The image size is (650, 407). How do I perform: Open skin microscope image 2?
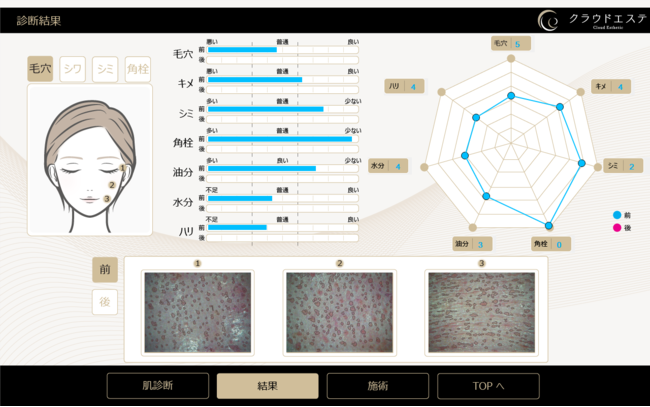(x=340, y=313)
